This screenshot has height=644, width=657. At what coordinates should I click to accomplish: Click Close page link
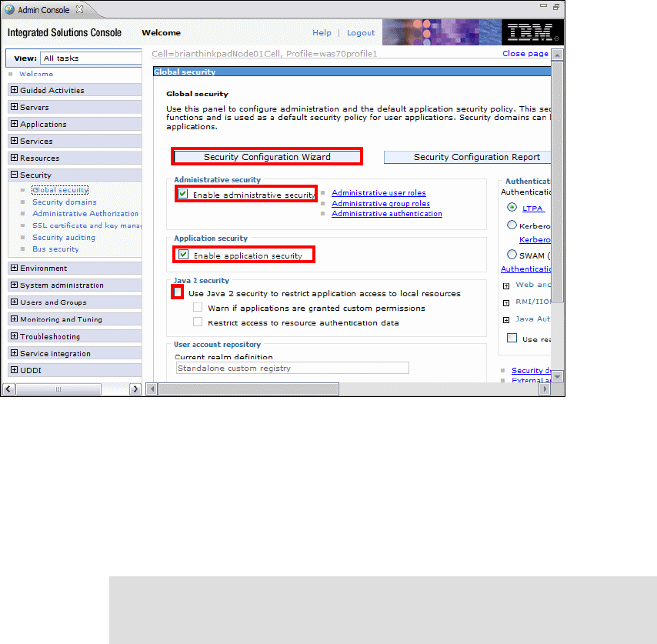pos(525,54)
